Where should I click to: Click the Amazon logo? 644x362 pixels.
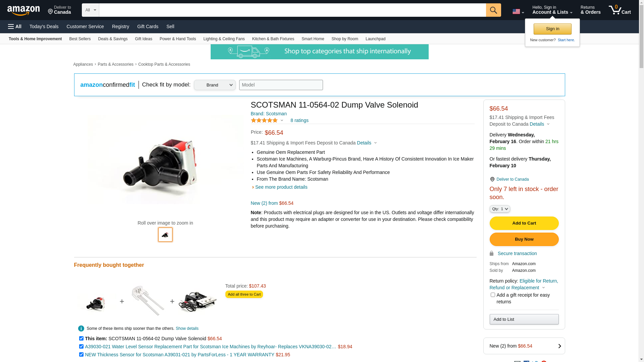tap(23, 10)
